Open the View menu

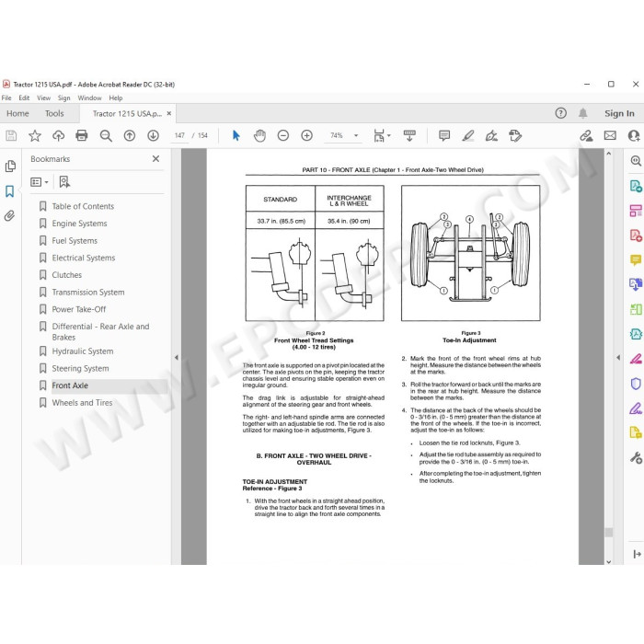(x=43, y=98)
